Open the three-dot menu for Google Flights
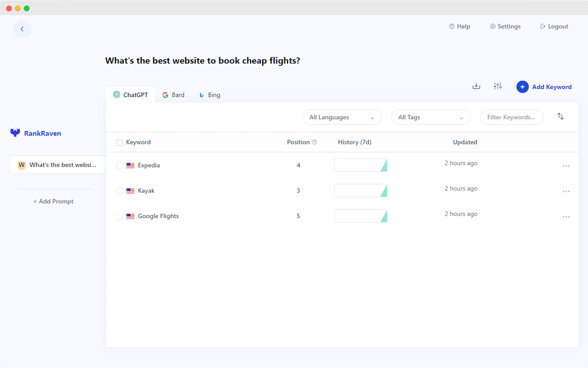 566,217
